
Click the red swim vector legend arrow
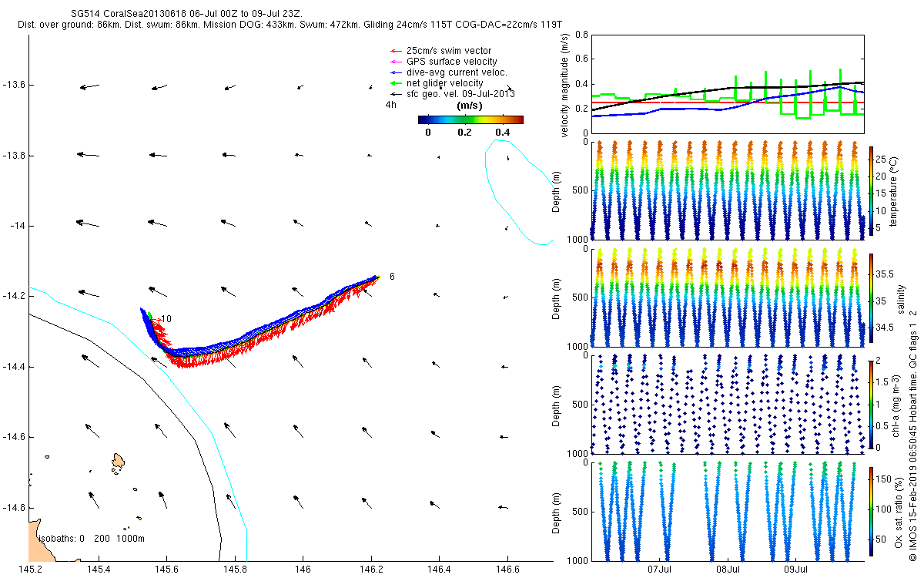(398, 51)
